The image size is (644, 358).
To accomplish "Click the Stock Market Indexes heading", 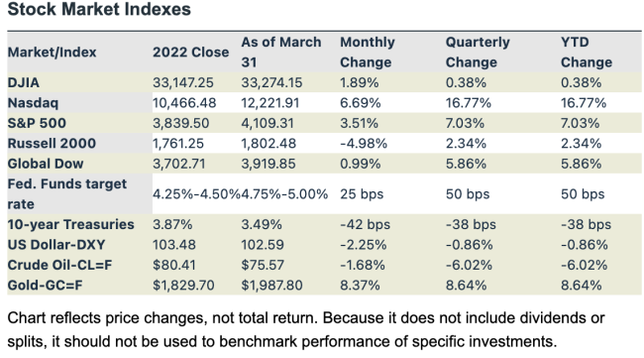I will (99, 9).
